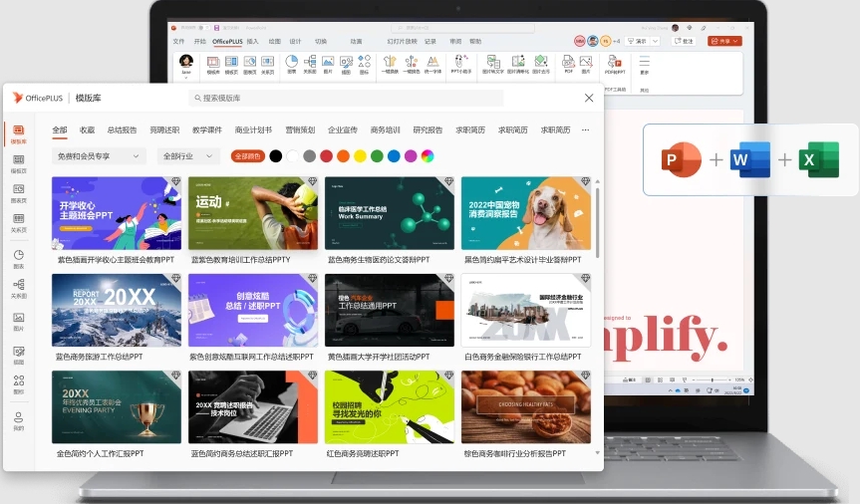Click the PowerPoint app icon on the right

[x=683, y=159]
